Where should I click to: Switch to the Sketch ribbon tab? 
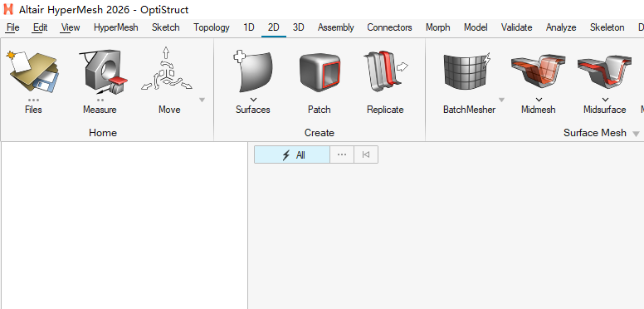[165, 27]
